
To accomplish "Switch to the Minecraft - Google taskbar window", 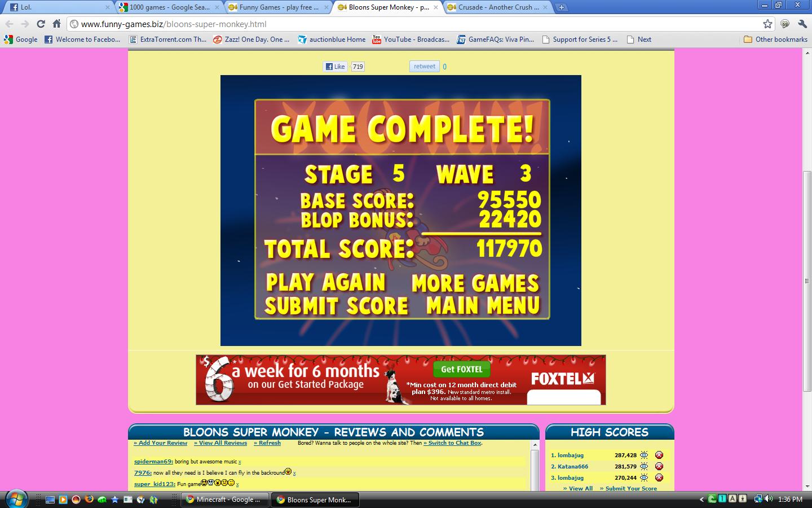I will pos(226,500).
